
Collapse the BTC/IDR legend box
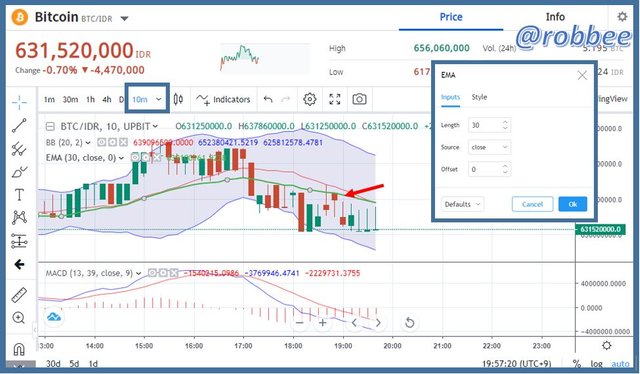50,127
